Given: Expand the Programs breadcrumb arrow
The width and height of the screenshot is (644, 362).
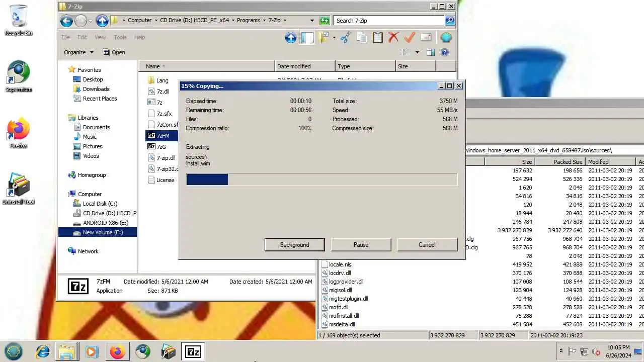Looking at the screenshot, I should click(x=264, y=21).
